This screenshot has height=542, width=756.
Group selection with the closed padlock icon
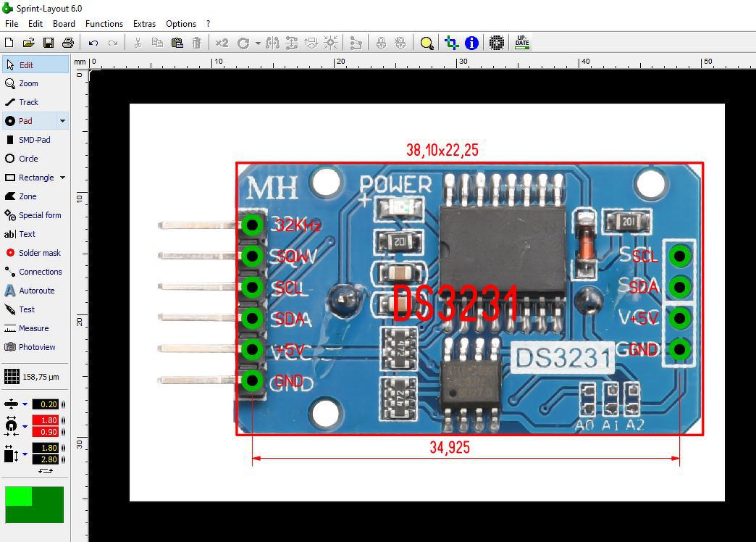click(x=381, y=43)
